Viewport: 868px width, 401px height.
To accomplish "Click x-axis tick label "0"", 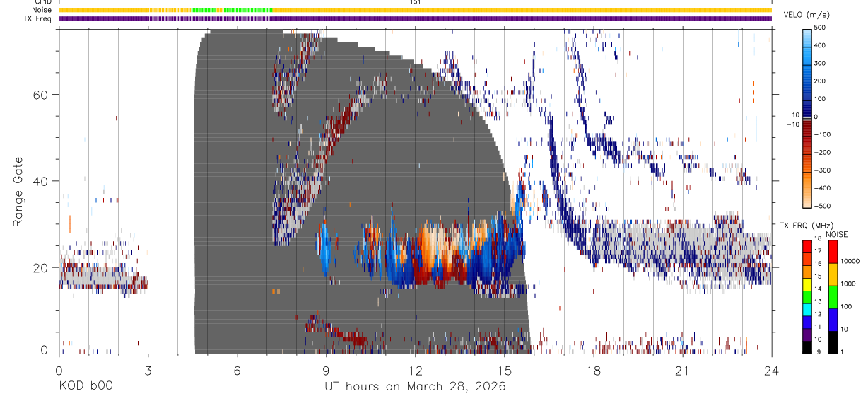I will 59,371.
